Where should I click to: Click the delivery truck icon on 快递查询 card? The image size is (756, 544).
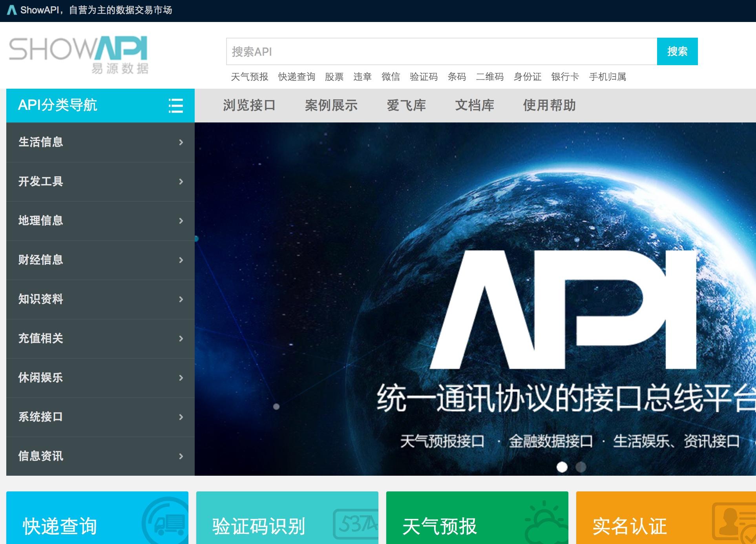[x=166, y=520]
